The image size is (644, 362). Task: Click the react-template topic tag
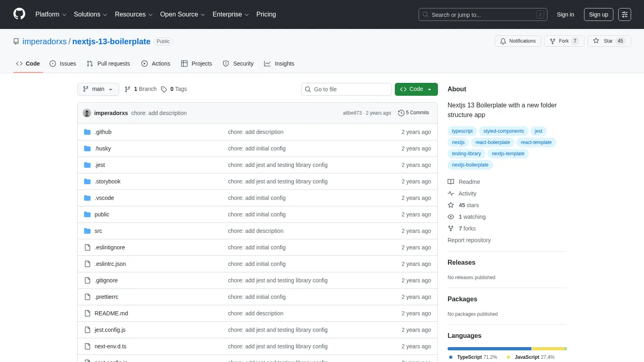click(536, 142)
